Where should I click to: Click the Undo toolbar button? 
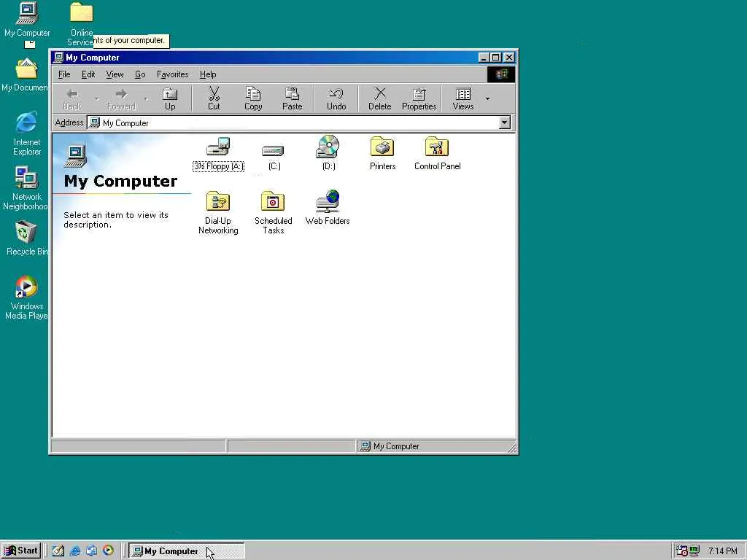pos(336,98)
